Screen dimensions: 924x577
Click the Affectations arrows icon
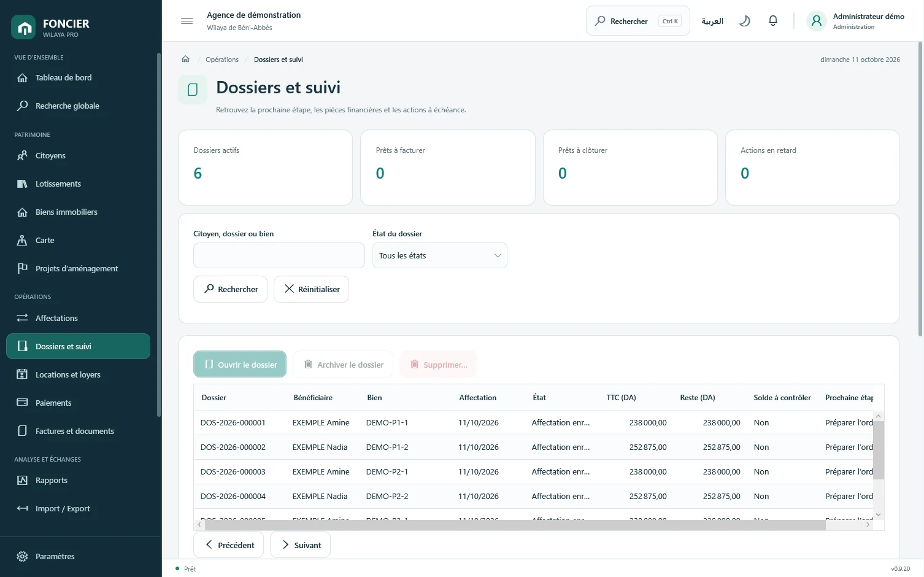pos(22,318)
